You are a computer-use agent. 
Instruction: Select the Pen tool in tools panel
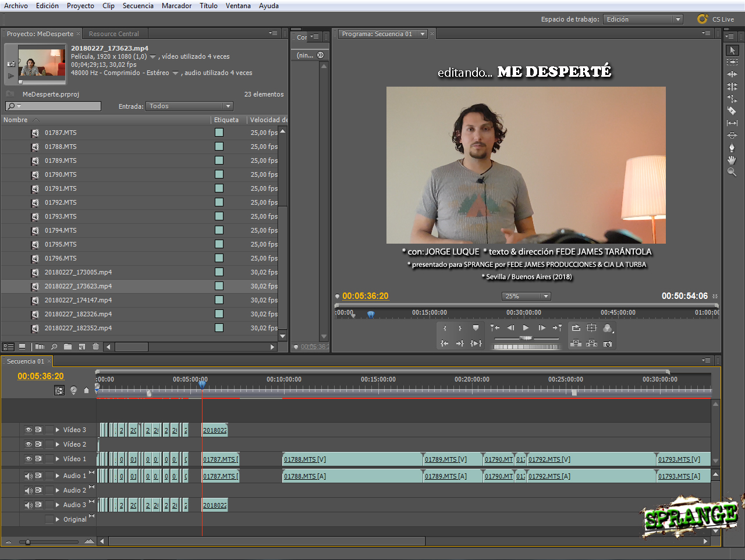click(x=732, y=147)
